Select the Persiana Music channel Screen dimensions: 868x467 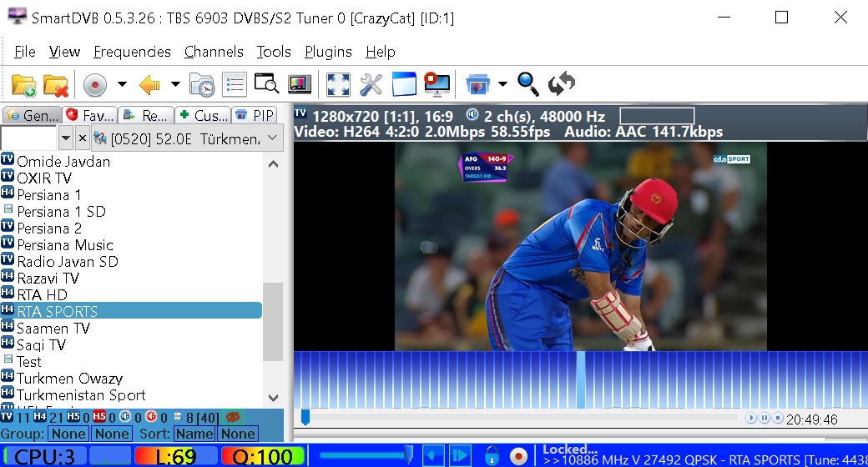point(65,244)
